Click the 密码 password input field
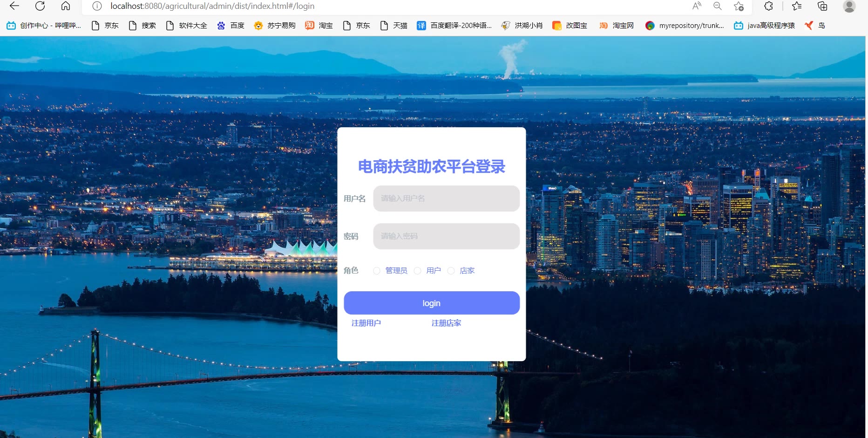 (x=446, y=236)
